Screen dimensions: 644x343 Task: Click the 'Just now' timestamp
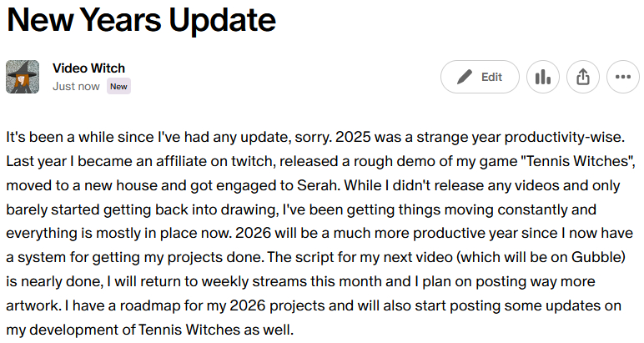tap(76, 86)
